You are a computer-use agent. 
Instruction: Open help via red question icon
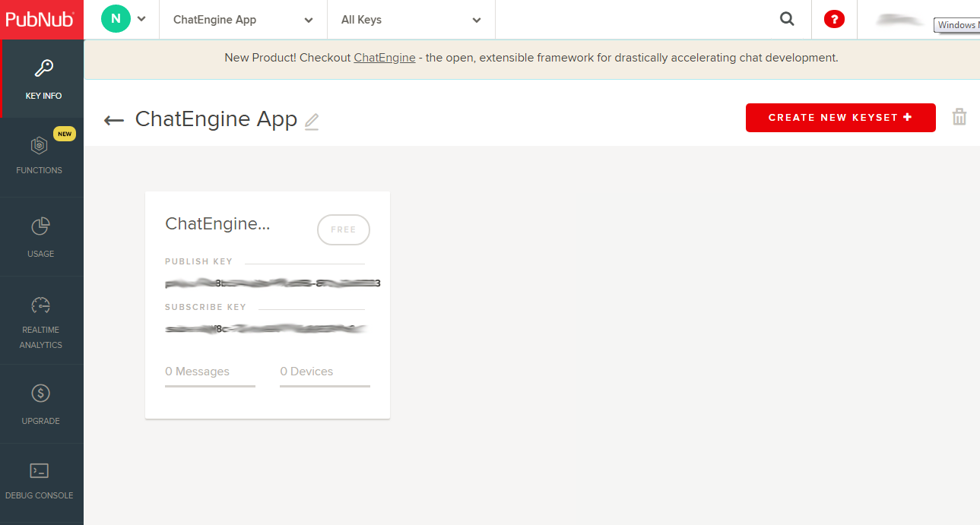point(834,20)
